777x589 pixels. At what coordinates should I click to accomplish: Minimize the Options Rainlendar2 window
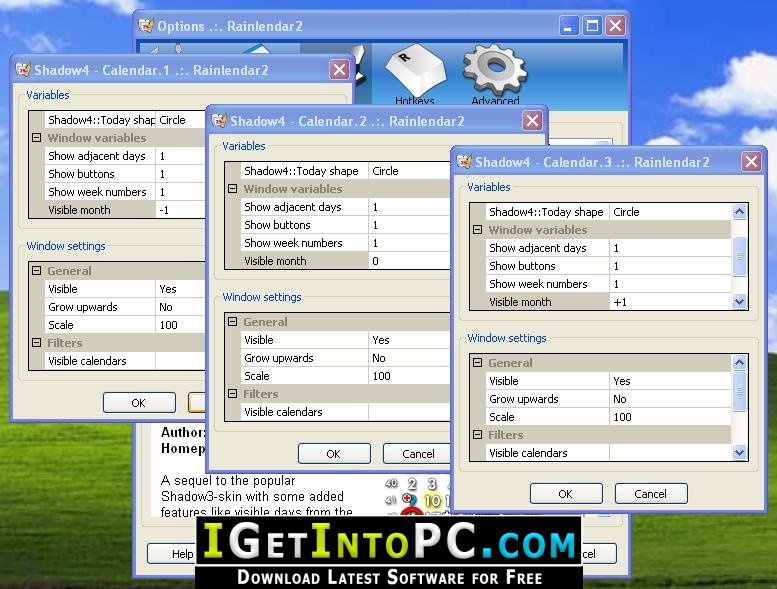click(568, 25)
